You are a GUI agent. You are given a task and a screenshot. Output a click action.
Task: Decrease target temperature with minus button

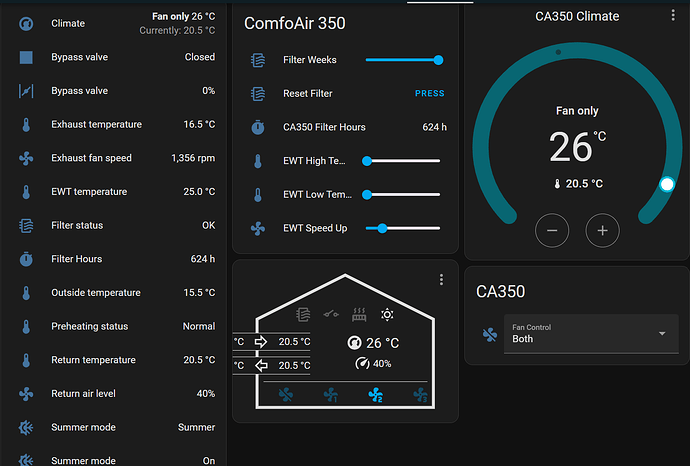(x=552, y=231)
